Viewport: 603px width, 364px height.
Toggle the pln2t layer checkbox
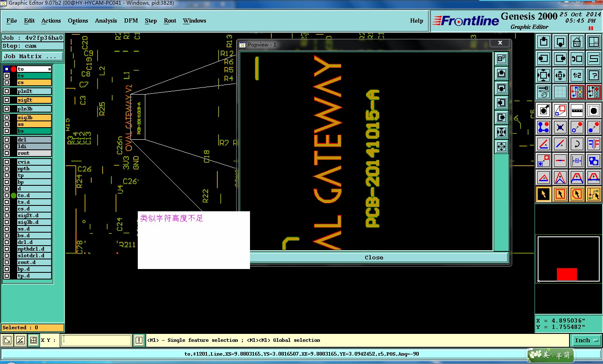7,91
